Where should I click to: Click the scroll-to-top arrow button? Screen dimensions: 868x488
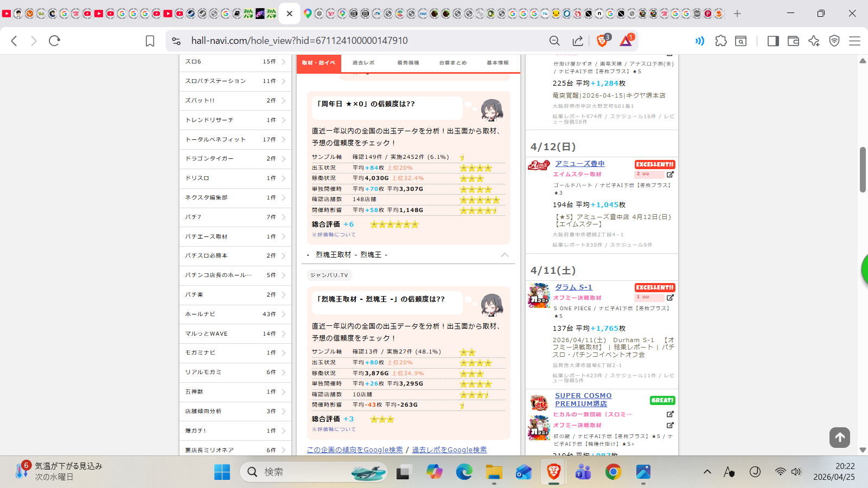pos(839,437)
